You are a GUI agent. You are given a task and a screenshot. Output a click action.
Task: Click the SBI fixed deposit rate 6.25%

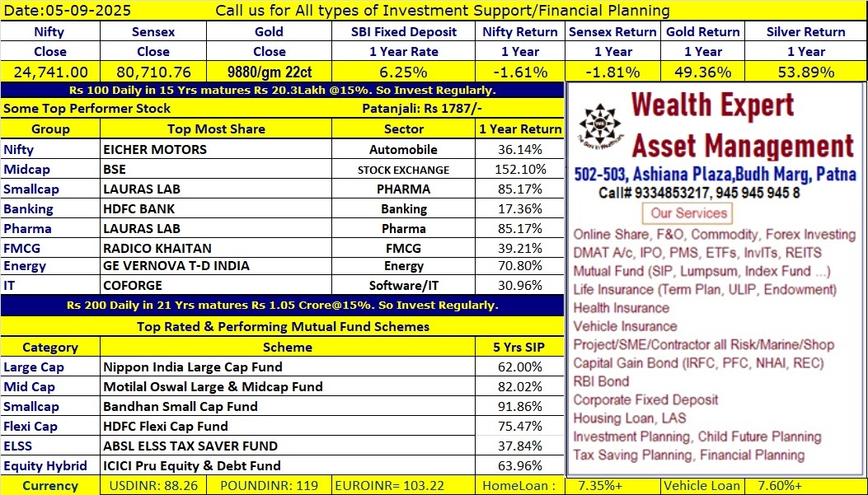coord(404,72)
